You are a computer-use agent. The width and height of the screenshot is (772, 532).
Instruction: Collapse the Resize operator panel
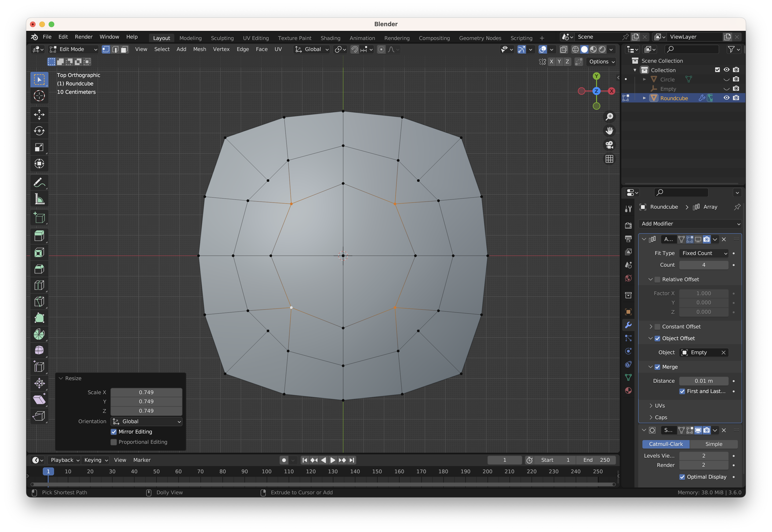61,378
